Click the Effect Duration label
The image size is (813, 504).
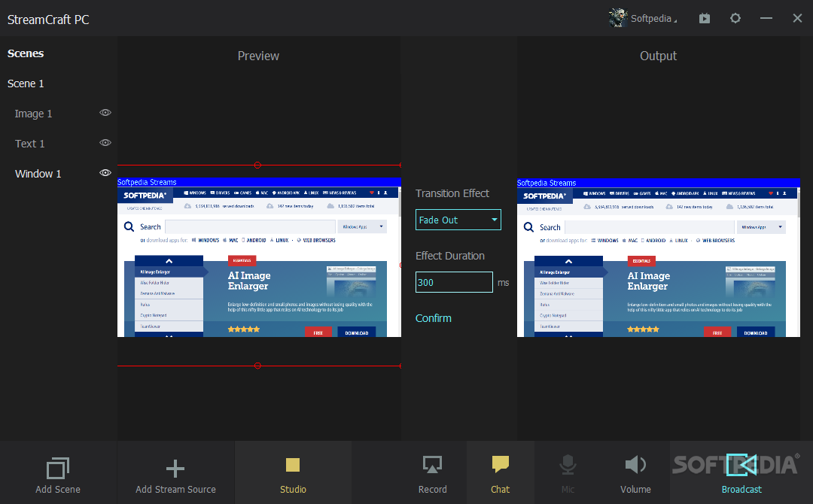pyautogui.click(x=450, y=256)
